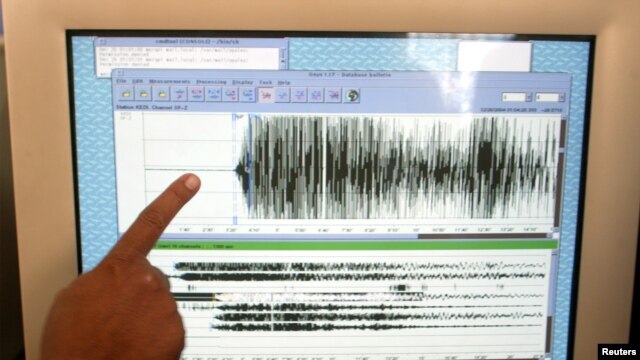Open the Processing menu
The height and width of the screenshot is (360, 640).
point(211,82)
